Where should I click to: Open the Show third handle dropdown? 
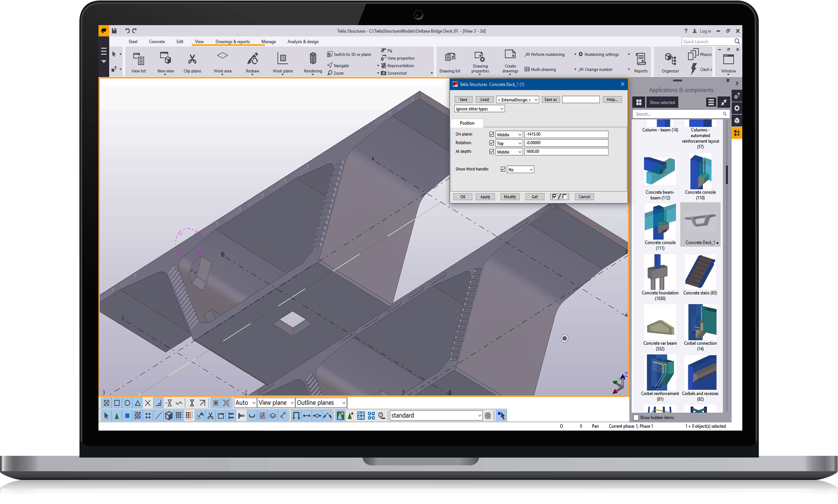(x=520, y=170)
